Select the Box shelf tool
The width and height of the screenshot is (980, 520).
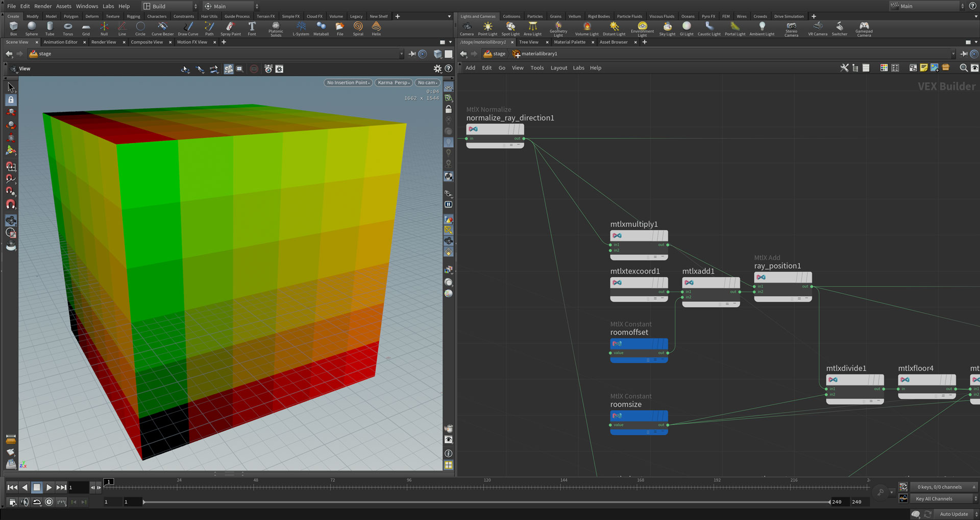coord(14,29)
